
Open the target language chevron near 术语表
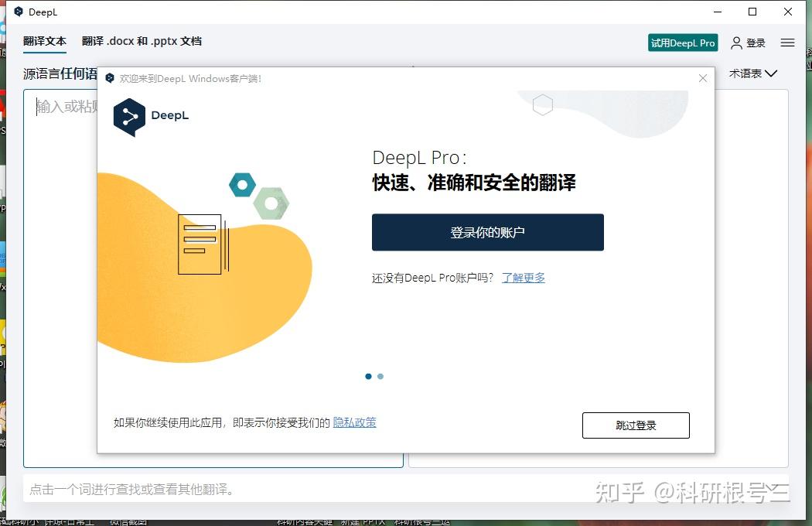tap(770, 73)
